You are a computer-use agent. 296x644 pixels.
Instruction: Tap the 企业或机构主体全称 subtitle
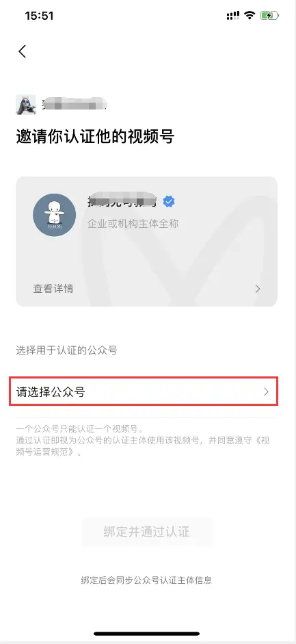click(133, 224)
